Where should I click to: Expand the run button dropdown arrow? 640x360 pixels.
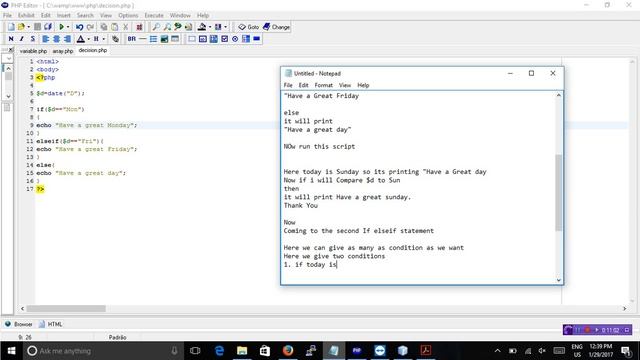coord(68,27)
